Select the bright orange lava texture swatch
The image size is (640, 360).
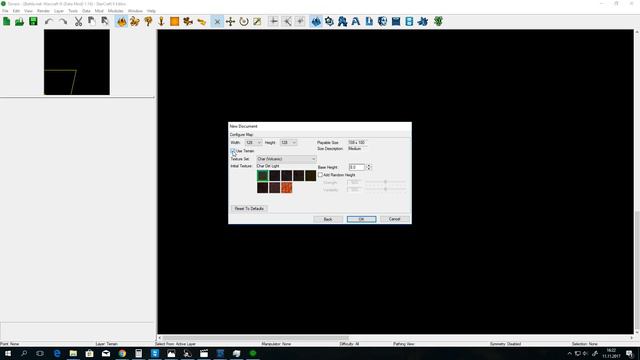287,188
